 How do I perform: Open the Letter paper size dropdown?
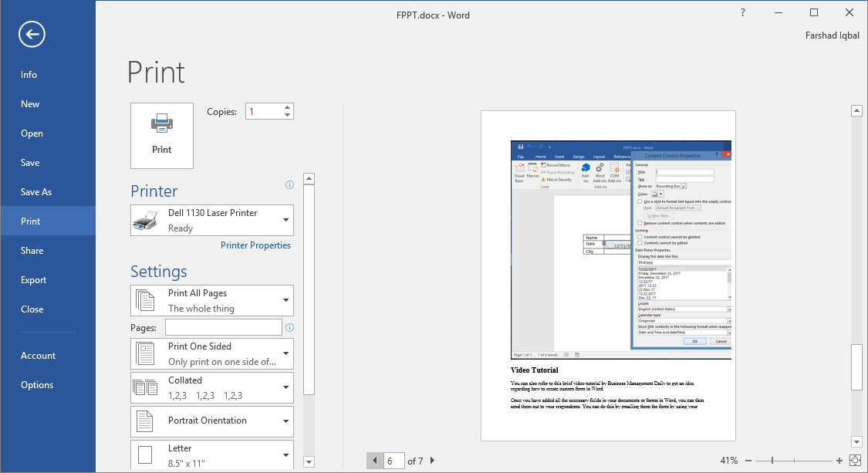coord(285,454)
